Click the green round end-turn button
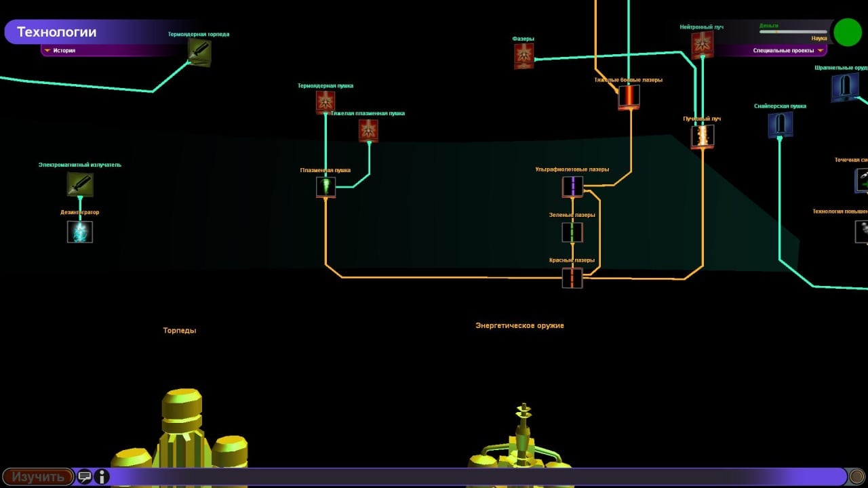The height and width of the screenshot is (488, 868). pos(847,32)
